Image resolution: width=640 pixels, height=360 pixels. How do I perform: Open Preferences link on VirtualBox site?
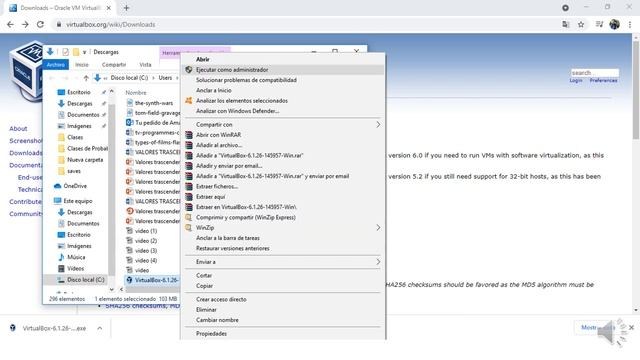[x=603, y=80]
